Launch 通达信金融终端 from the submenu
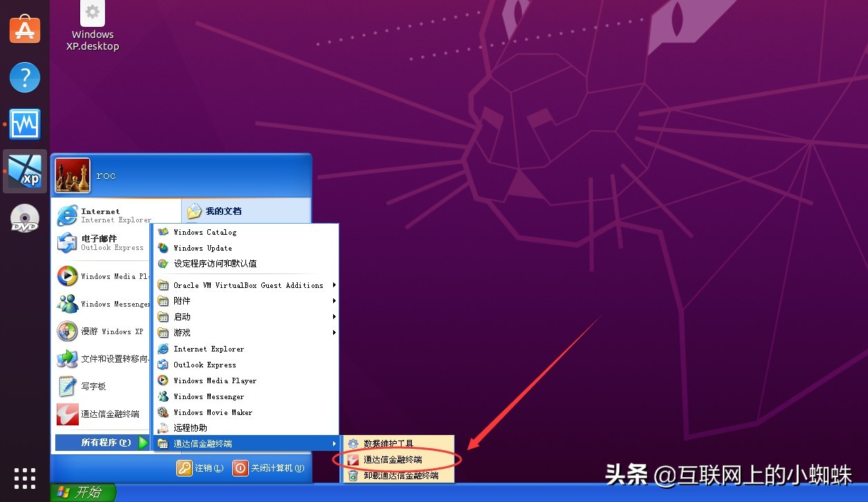The width and height of the screenshot is (868, 502). (395, 458)
